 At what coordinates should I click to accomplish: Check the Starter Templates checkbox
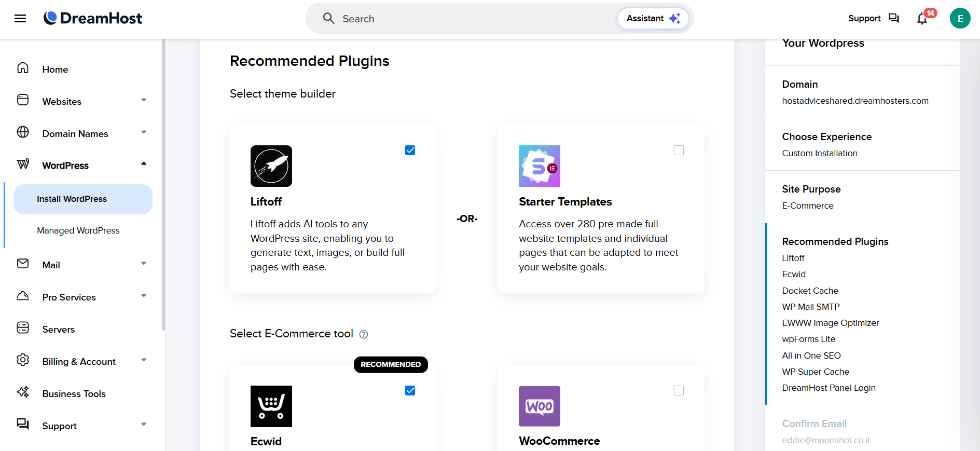(x=679, y=151)
